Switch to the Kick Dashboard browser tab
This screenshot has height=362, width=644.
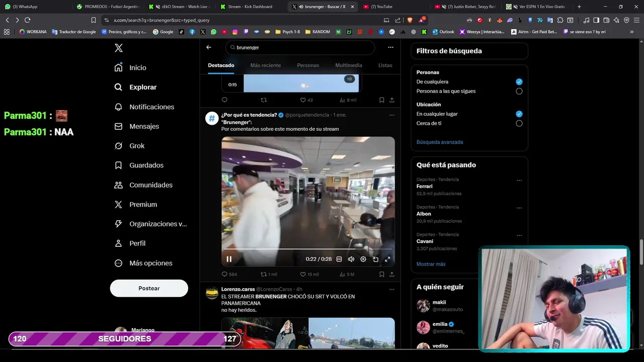coord(252,7)
